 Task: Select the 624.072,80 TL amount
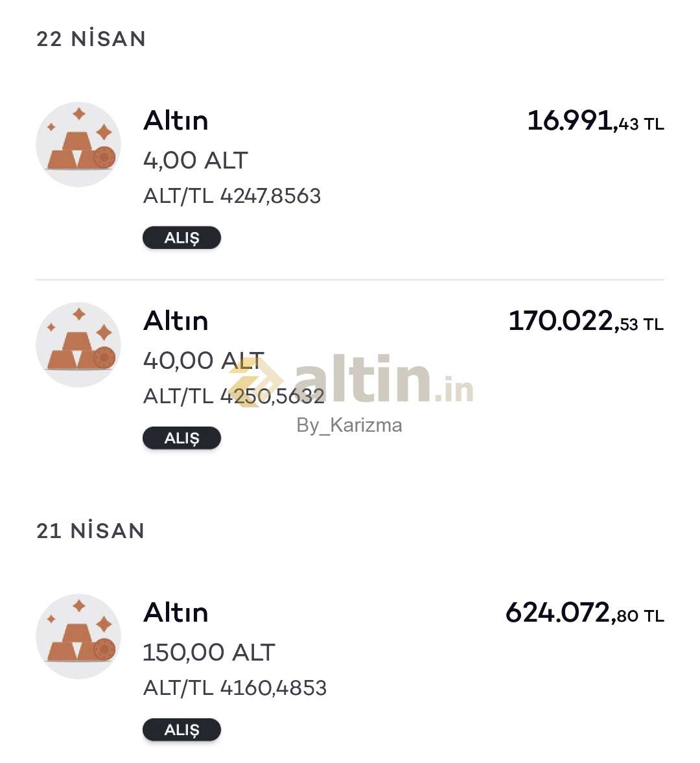tap(584, 613)
